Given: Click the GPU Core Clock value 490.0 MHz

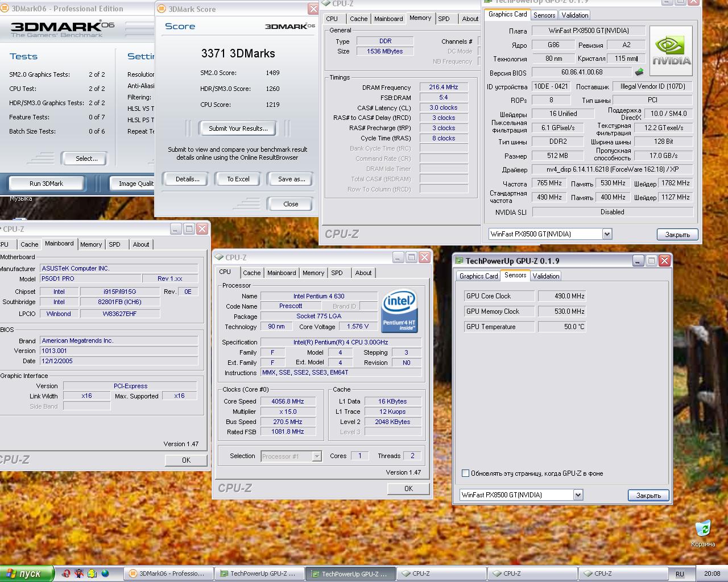Looking at the screenshot, I should click(x=562, y=296).
